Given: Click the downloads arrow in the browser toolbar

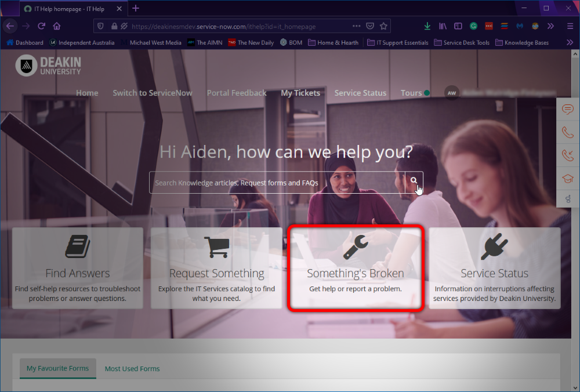Looking at the screenshot, I should tap(427, 26).
